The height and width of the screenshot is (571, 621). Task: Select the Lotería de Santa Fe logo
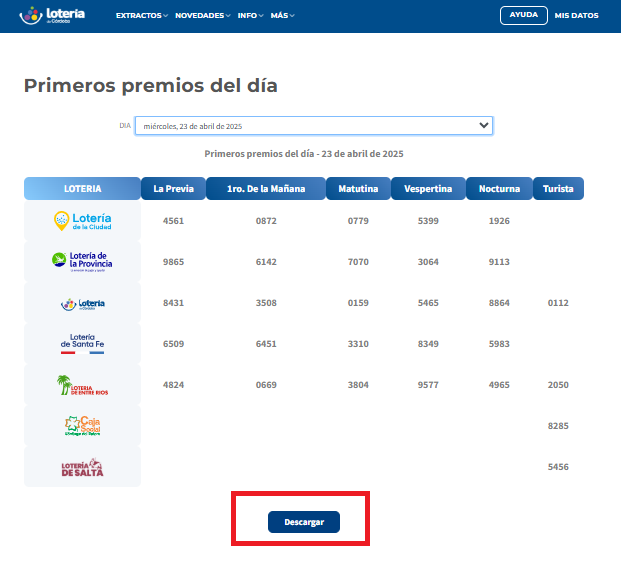point(82,344)
